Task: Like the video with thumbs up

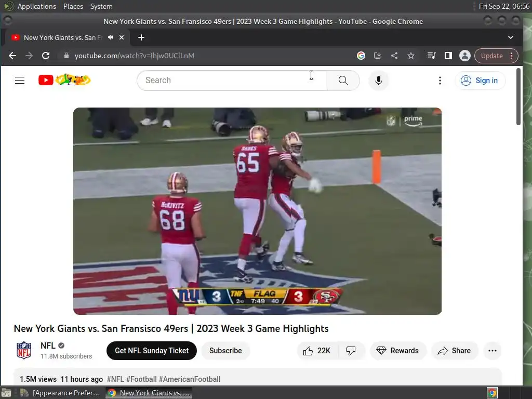Action: tap(317, 351)
